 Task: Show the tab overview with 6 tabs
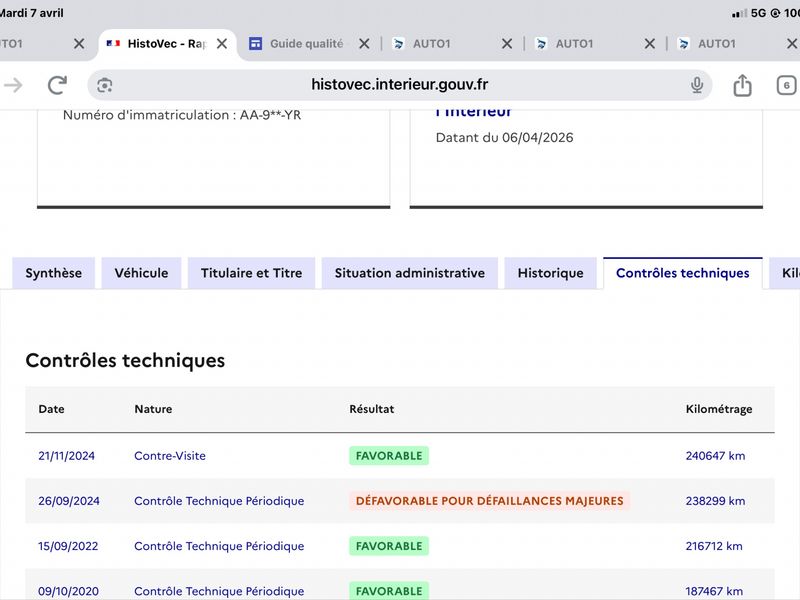(787, 85)
